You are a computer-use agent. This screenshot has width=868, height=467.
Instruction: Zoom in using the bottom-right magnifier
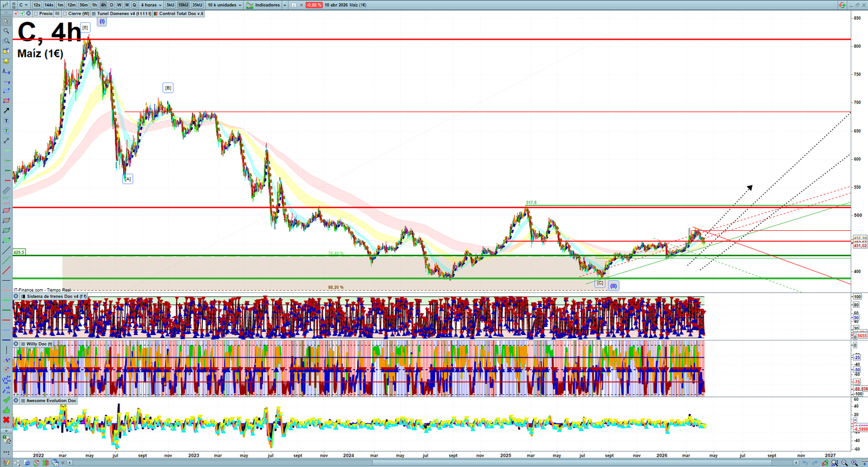pos(854,463)
